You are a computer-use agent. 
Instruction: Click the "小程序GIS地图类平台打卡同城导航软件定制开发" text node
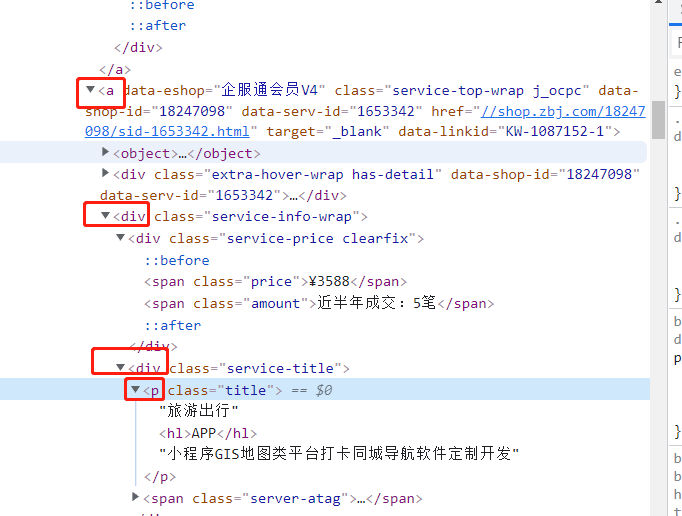tap(339, 454)
